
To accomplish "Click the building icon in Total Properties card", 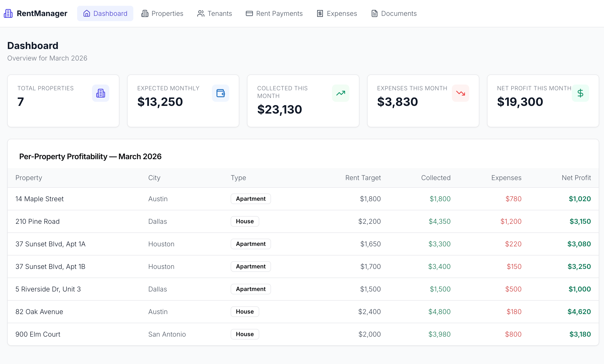I will (100, 93).
